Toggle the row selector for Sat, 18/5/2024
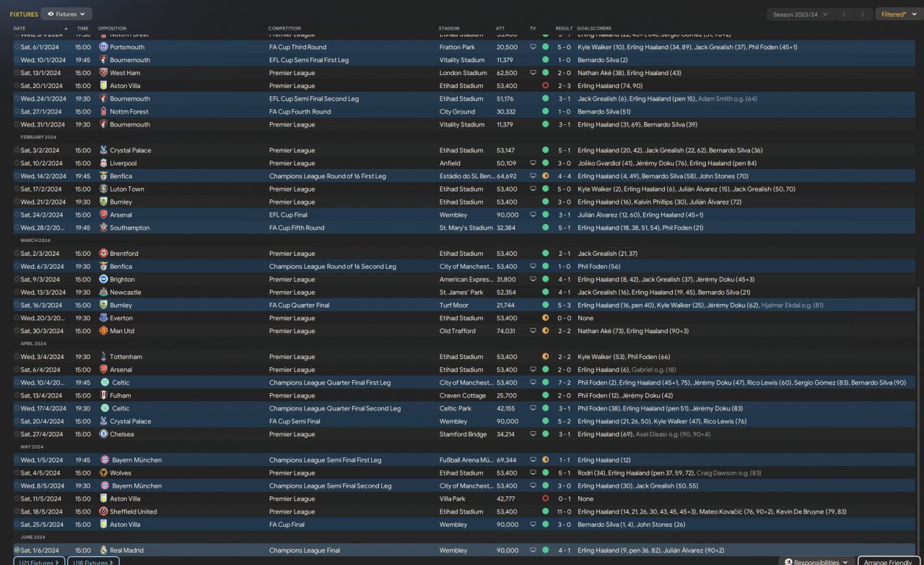 pyautogui.click(x=17, y=512)
